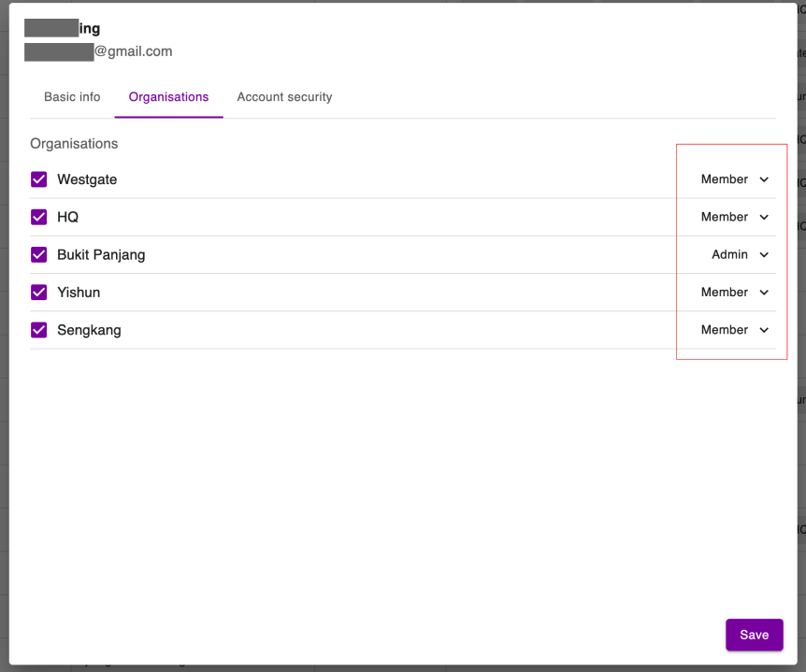Click the chevron arrow in Westgate row
The width and height of the screenshot is (806, 672).
pos(764,179)
